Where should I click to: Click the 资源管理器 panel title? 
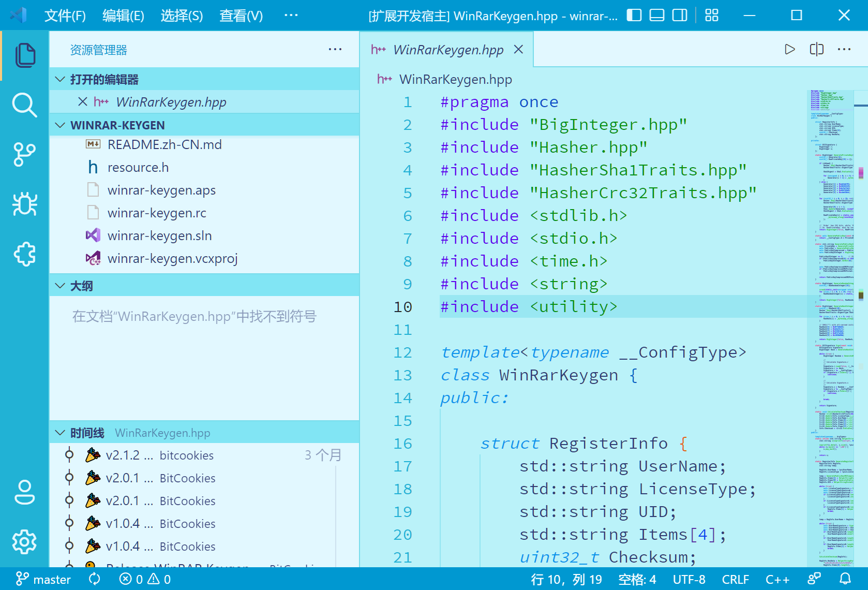[x=98, y=50]
